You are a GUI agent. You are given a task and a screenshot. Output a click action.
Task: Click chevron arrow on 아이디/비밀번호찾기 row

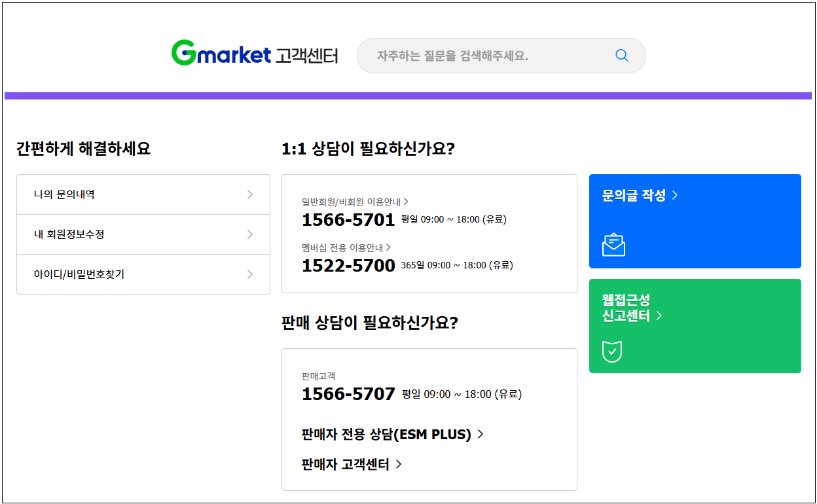coord(250,274)
